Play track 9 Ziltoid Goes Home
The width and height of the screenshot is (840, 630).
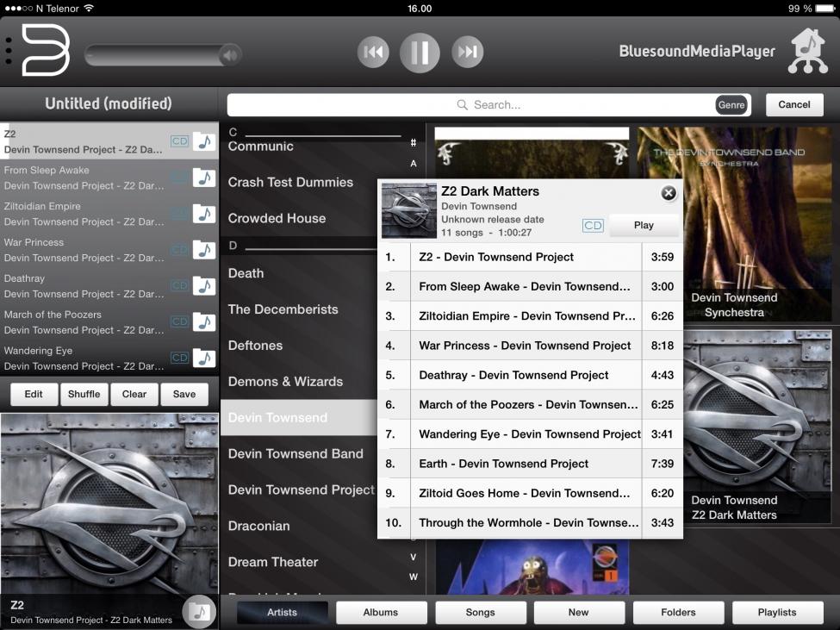(531, 493)
